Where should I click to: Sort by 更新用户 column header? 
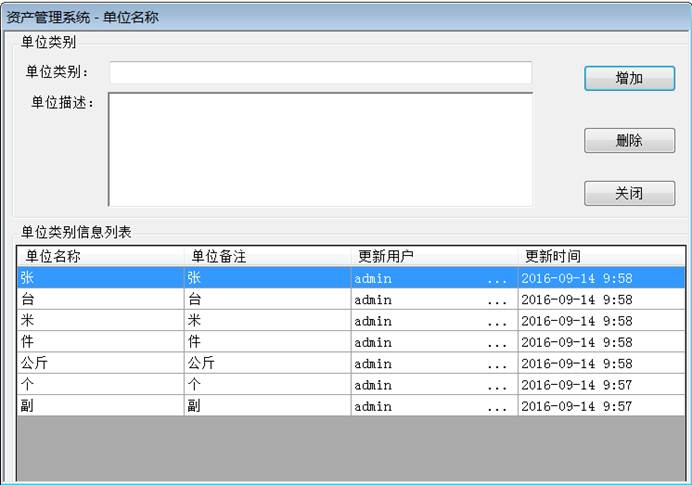tap(434, 256)
